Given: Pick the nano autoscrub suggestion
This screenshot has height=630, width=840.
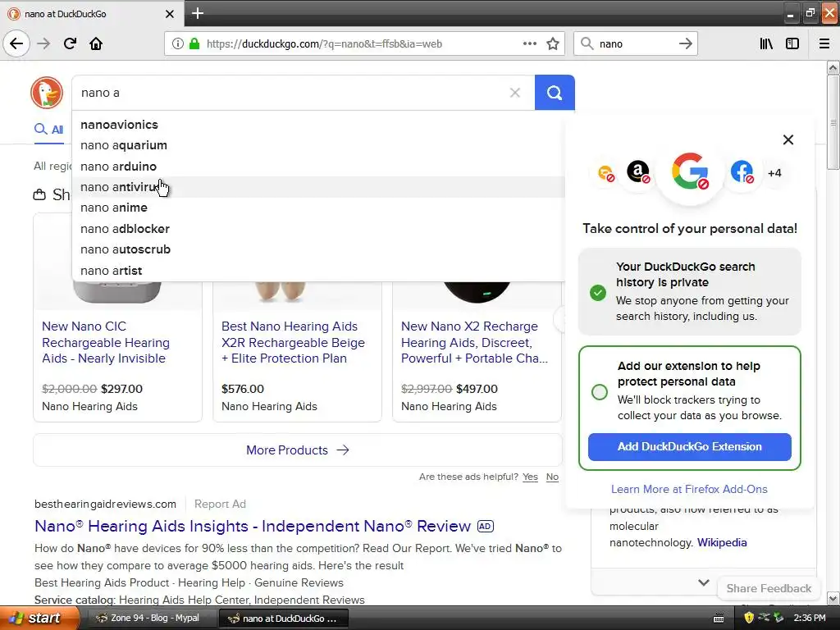Looking at the screenshot, I should (318, 249).
